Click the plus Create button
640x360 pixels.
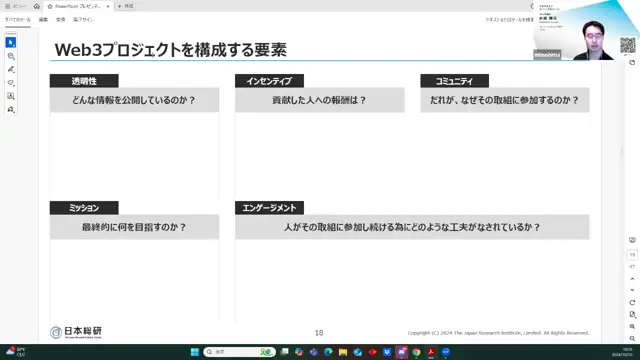pos(125,6)
